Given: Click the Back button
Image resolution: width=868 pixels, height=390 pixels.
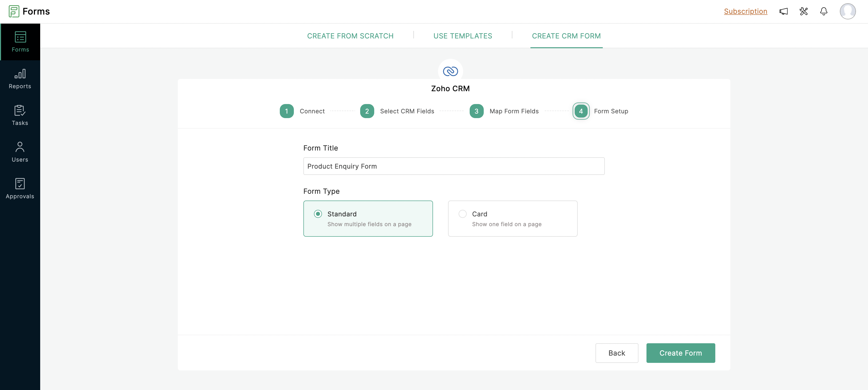Looking at the screenshot, I should [x=616, y=353].
